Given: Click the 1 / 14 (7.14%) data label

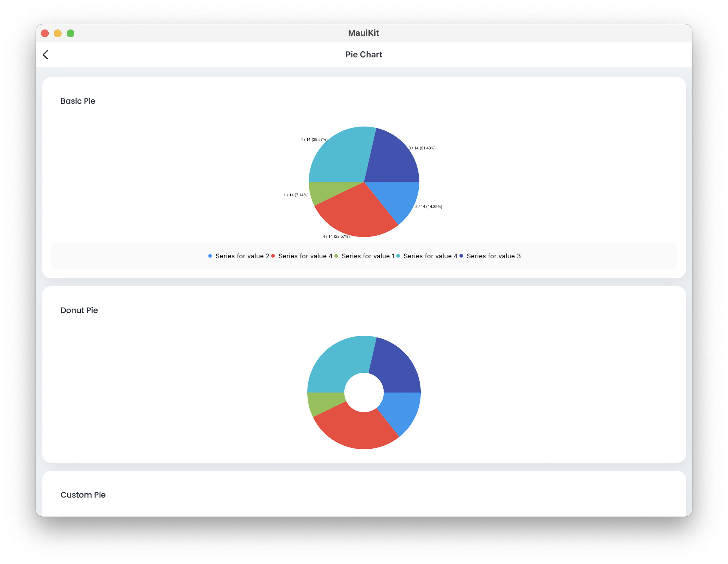Looking at the screenshot, I should [x=296, y=195].
